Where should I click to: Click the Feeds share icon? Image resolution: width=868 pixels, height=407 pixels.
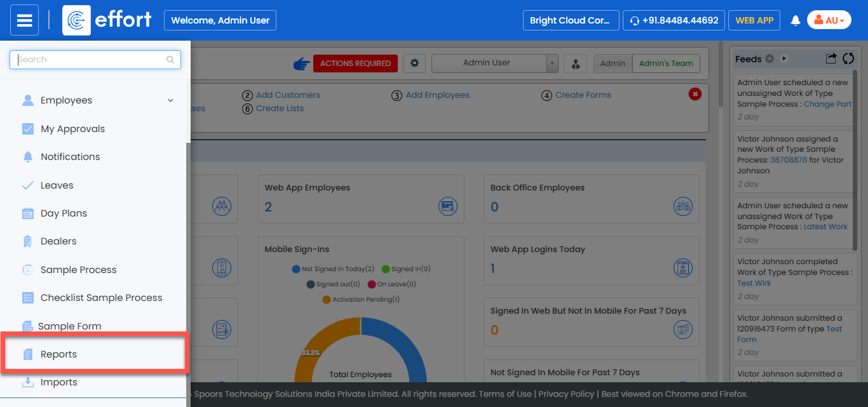click(831, 58)
